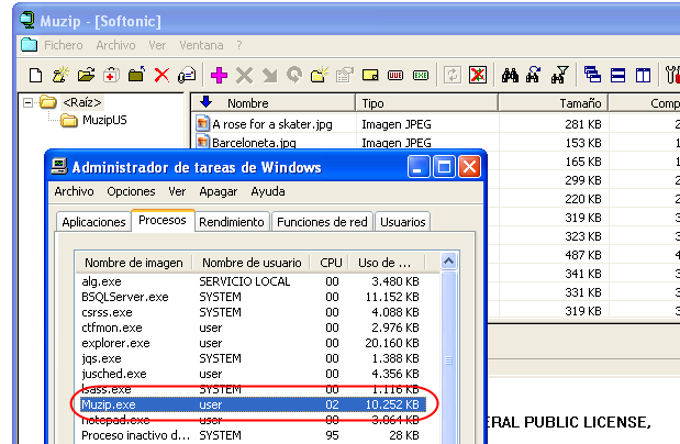Click the red UUE encode icon

pos(395,75)
